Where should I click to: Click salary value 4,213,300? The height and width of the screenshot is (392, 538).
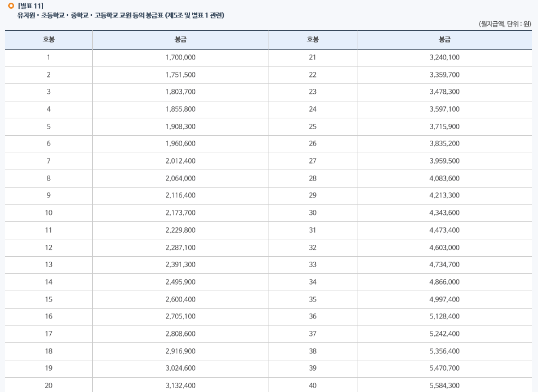coord(444,196)
